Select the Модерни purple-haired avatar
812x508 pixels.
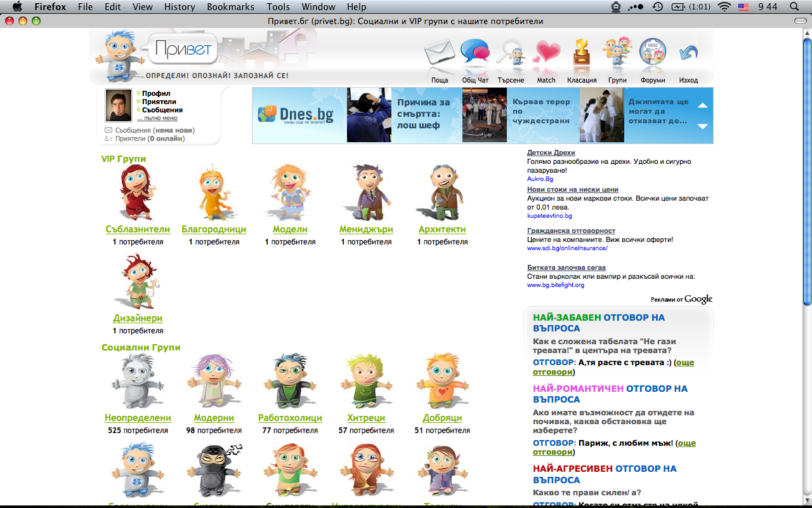pyautogui.click(x=214, y=382)
